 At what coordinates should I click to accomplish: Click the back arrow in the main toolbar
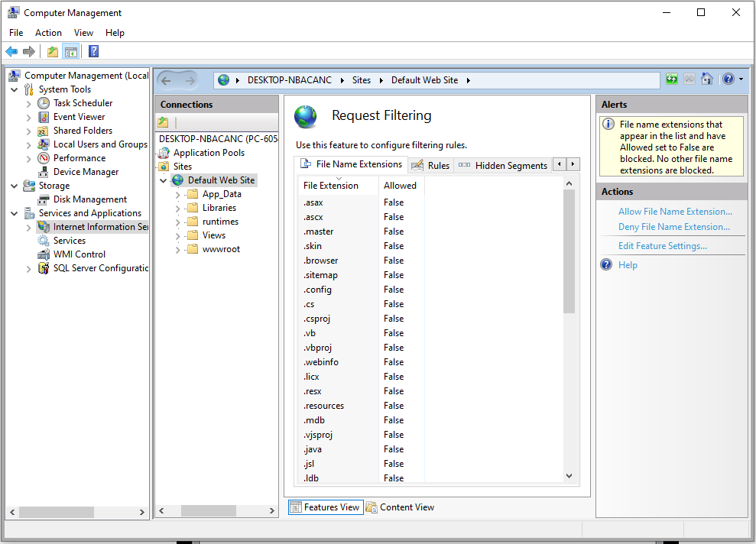coord(11,51)
